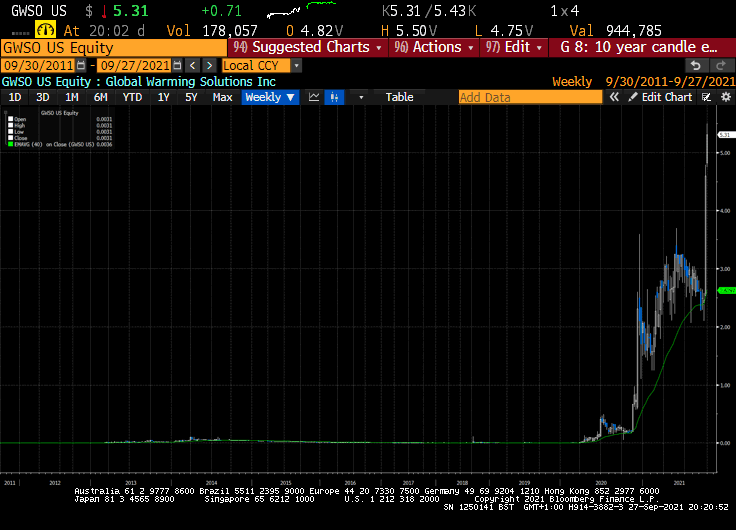Click the annotate checkbox-pencil icon
This screenshot has width=736, height=530.
click(706, 97)
